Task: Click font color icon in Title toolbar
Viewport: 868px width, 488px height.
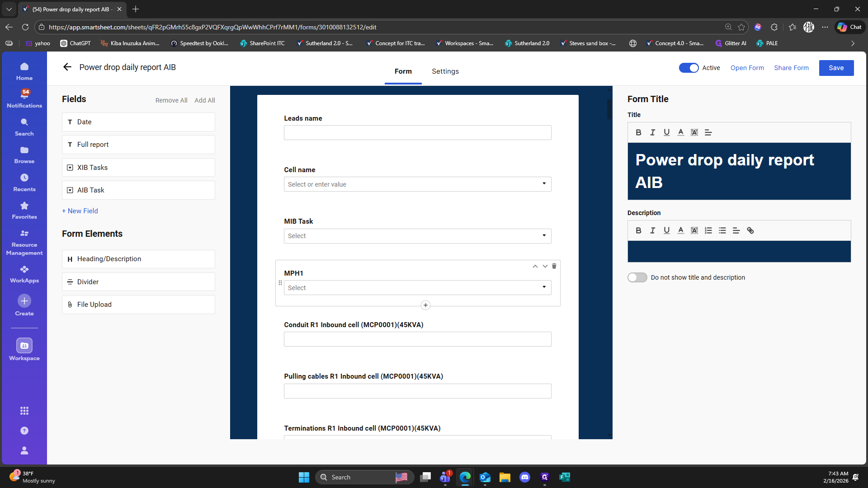Action: click(680, 132)
